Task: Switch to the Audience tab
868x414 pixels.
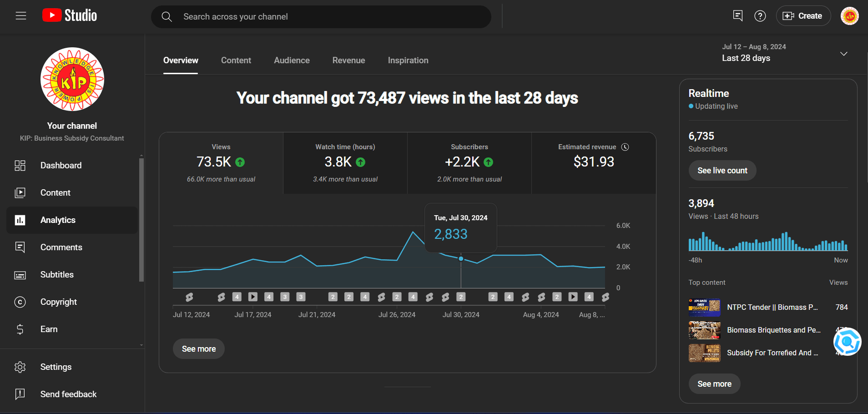Action: coord(292,61)
